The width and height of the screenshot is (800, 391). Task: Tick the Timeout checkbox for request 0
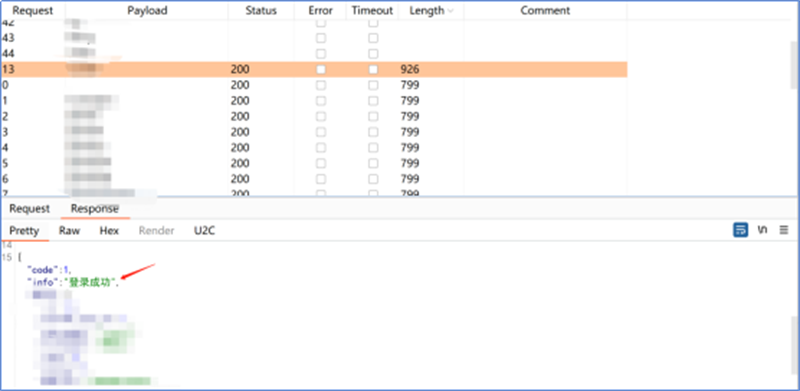click(373, 85)
